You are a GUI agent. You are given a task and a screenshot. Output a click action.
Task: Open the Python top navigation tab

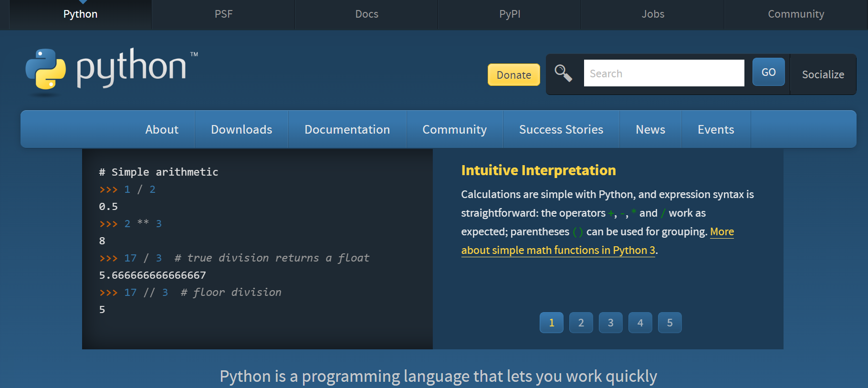point(80,14)
